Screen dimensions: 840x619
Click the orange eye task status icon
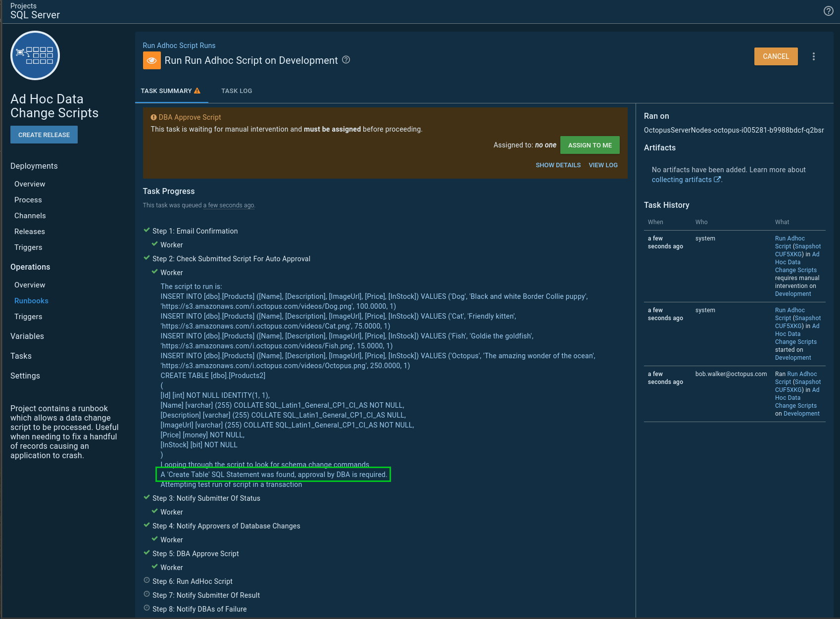[x=152, y=60]
